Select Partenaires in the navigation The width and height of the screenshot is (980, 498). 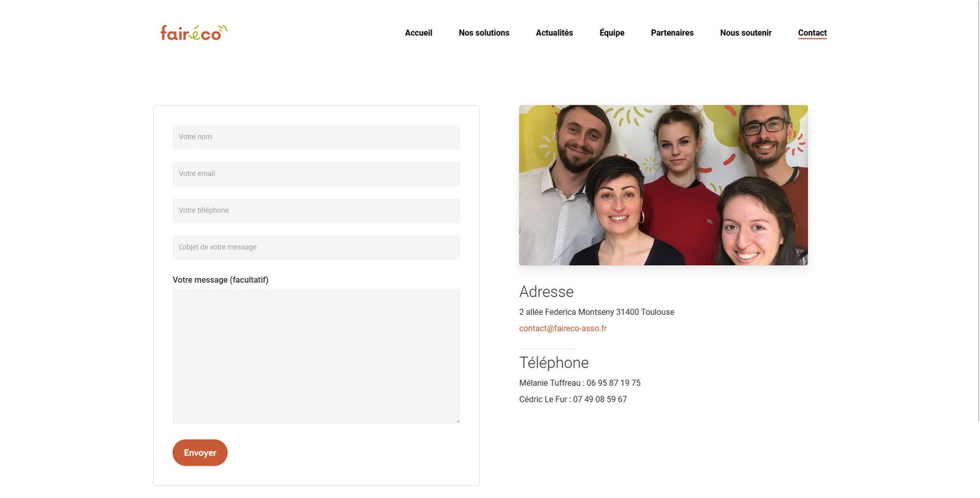(x=672, y=33)
